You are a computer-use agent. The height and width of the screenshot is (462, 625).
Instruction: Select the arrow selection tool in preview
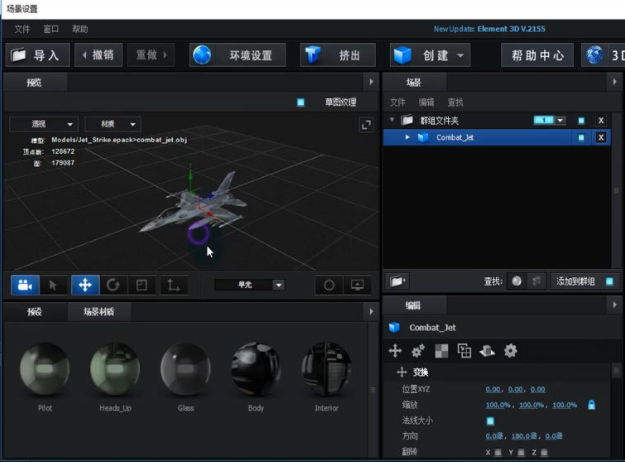(54, 285)
